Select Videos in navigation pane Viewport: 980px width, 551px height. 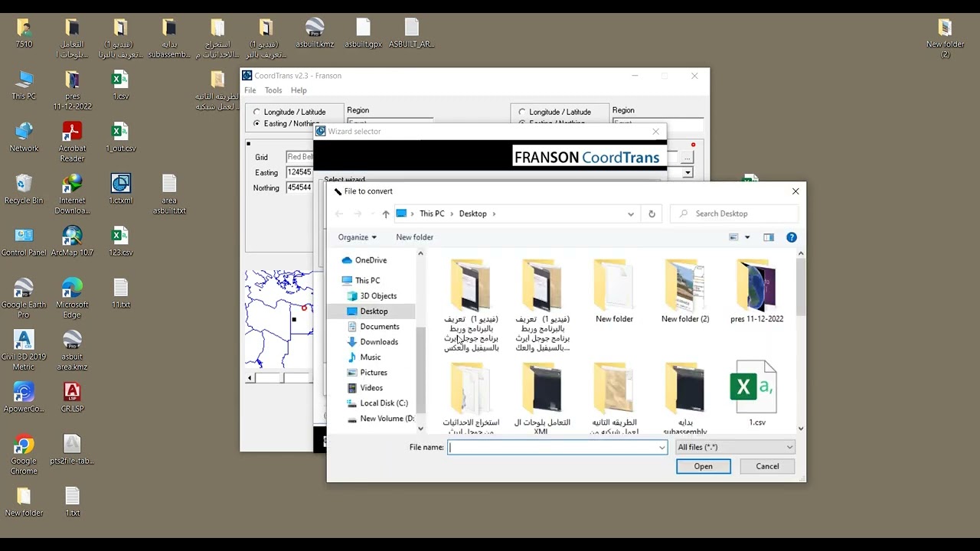coord(371,388)
